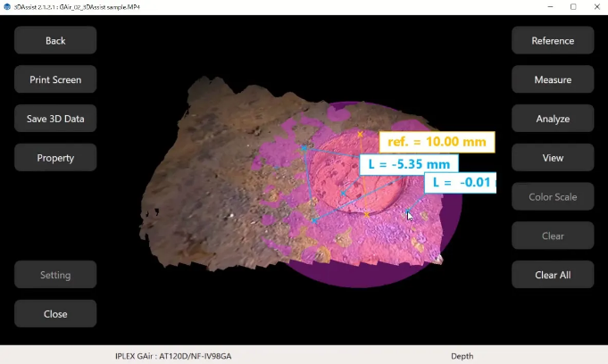Image resolution: width=608 pixels, height=364 pixels.
Task: Maximize the 3DAssist window
Action: point(573,6)
